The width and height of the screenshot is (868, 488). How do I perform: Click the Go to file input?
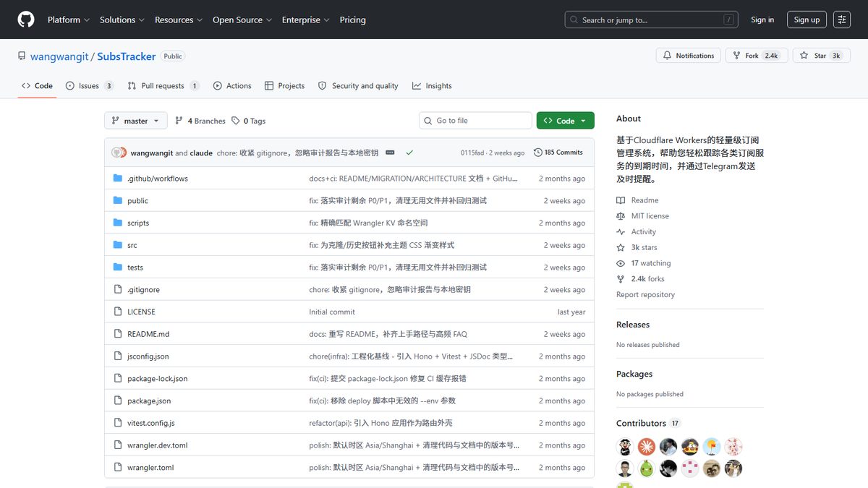475,121
